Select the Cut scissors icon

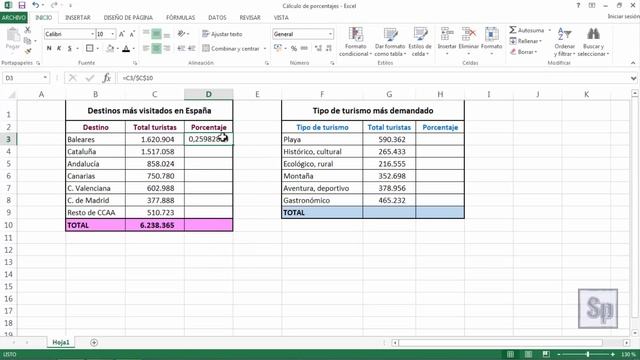[28, 30]
